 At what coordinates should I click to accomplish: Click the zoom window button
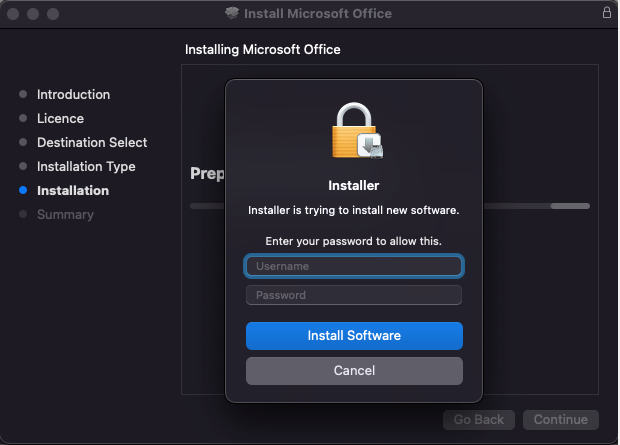(x=53, y=14)
